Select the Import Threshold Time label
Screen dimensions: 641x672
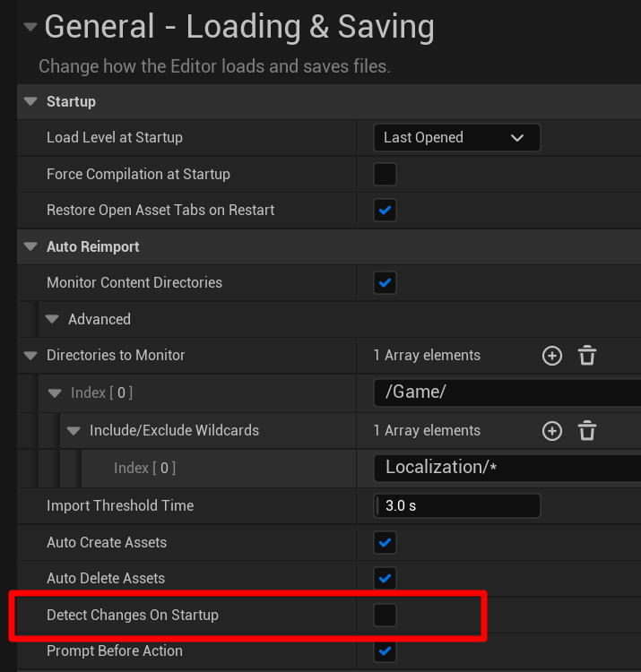click(x=120, y=505)
